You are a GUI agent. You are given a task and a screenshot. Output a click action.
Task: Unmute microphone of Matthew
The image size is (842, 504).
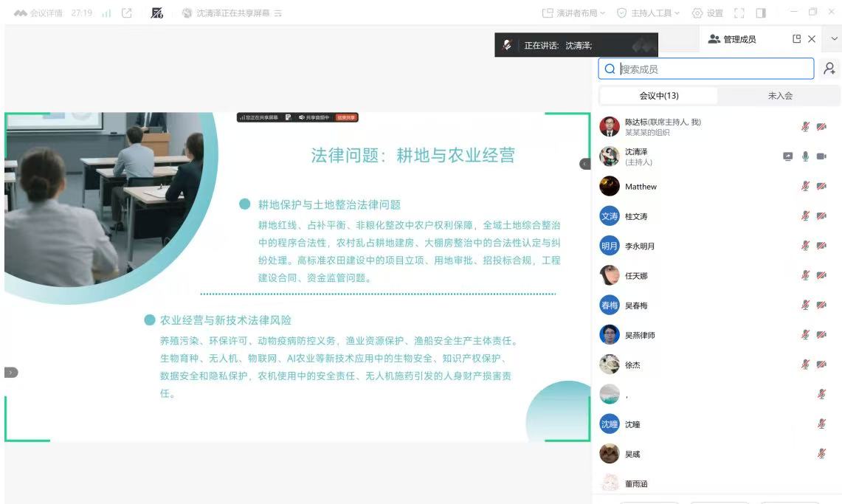pos(805,187)
